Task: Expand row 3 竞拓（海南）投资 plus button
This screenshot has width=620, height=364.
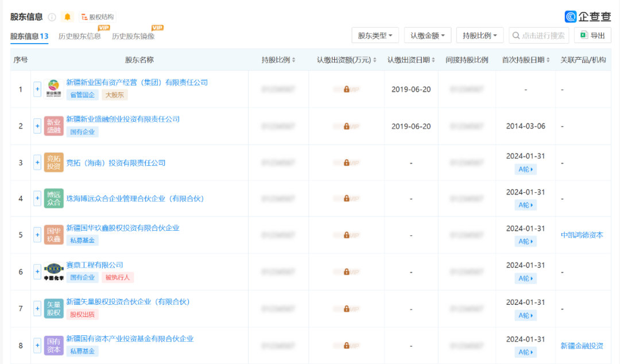Action: (x=37, y=162)
